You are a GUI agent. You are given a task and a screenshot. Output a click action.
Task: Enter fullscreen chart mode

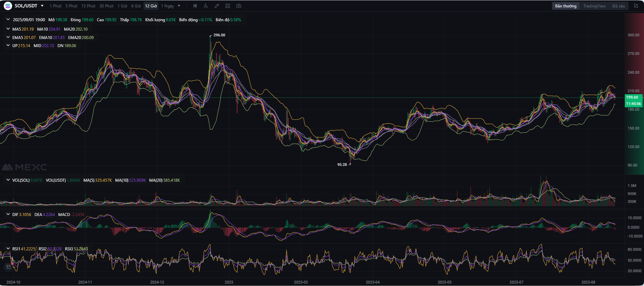[x=636, y=6]
